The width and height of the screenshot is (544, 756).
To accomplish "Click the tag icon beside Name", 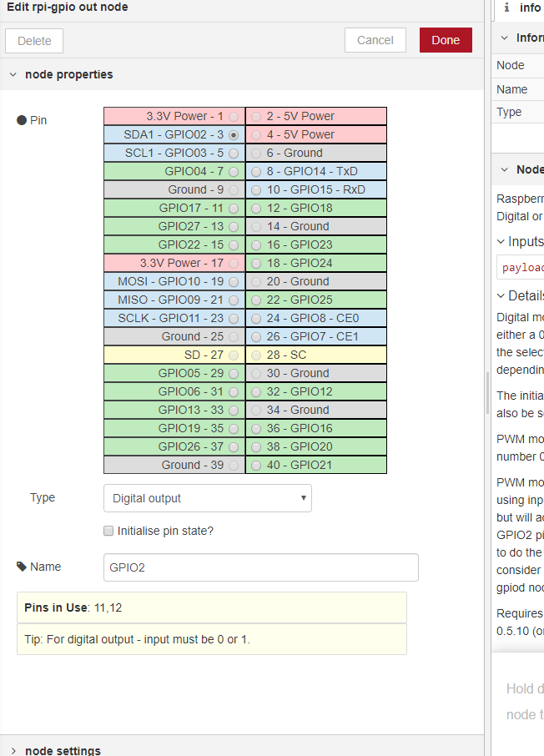I will tap(21, 566).
